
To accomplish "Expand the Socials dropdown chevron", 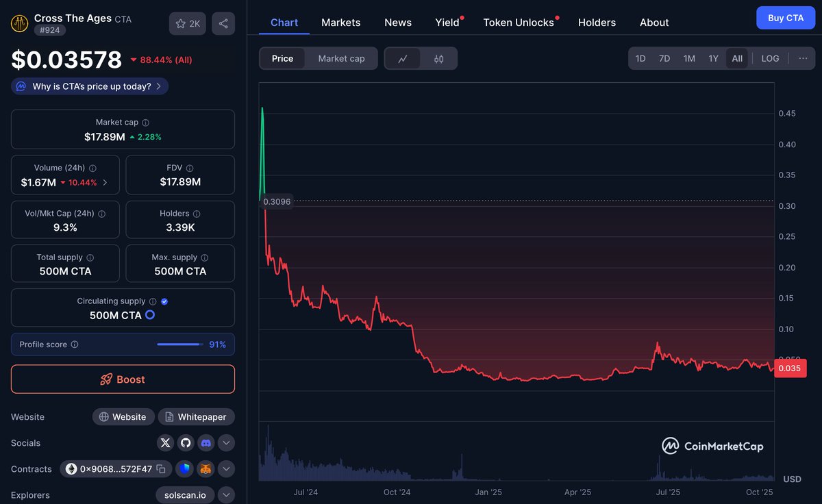I will click(226, 443).
